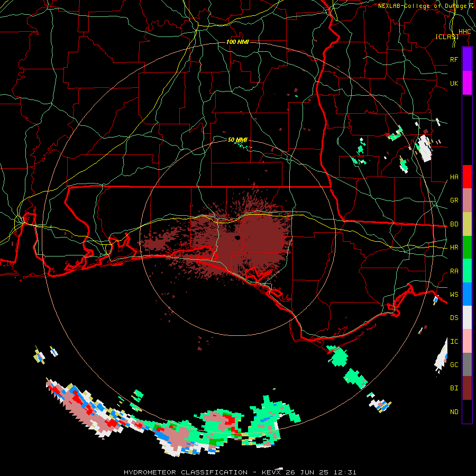Click the "[CLAS]" units label
Image resolution: width=476 pixels, height=476 pixels.
(447, 36)
